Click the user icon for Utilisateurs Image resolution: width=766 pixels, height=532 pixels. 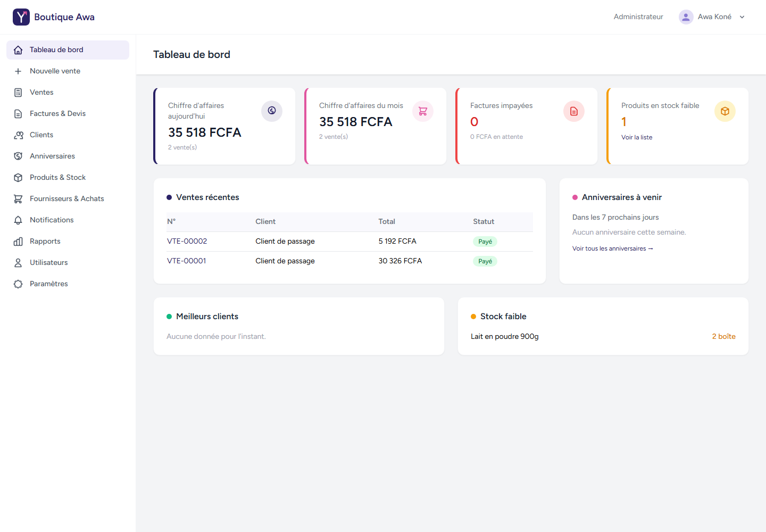pos(18,263)
